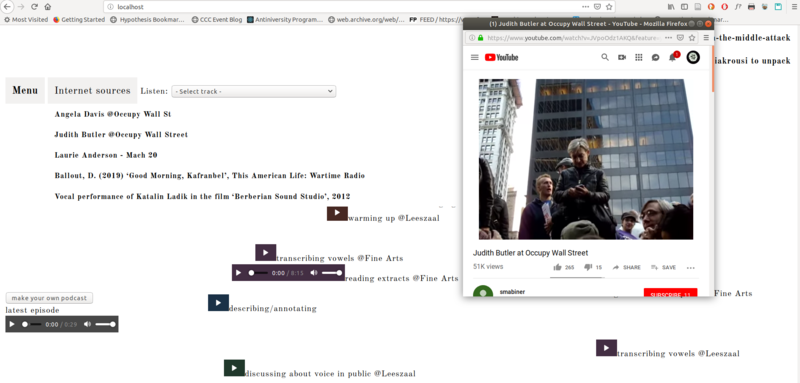
Task: Show site info for localhost
Action: tap(110, 7)
